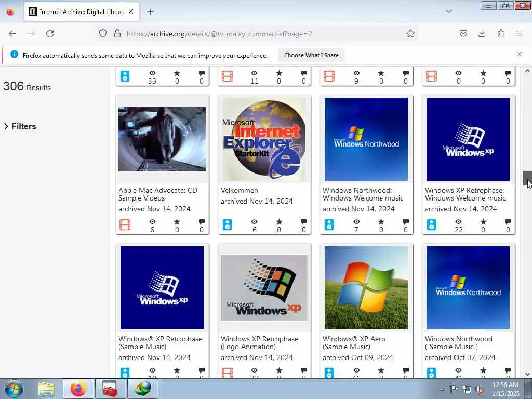Open the Windows Northwood Welcome music thumbnail
This screenshot has height=399, width=532.
(366, 139)
